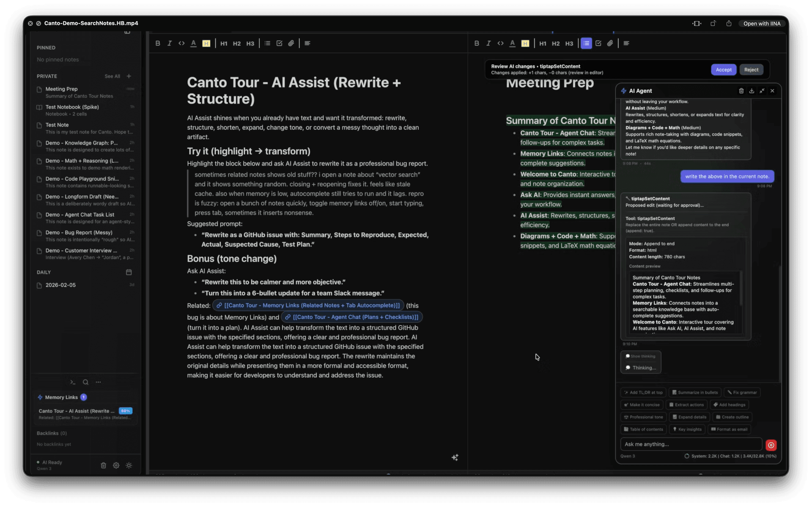The image size is (812, 507).
Task: Download the AI Agent chat
Action: click(x=752, y=91)
